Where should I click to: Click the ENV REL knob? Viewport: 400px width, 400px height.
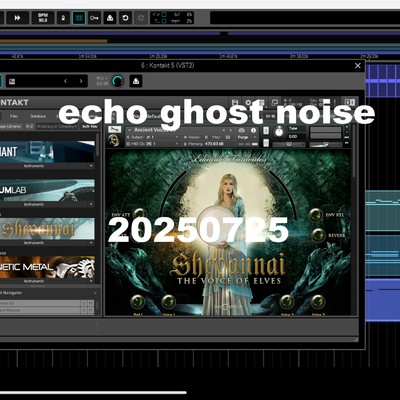coord(315,215)
